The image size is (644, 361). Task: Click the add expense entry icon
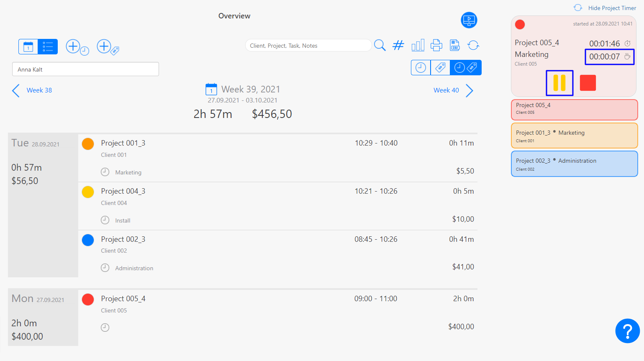[107, 47]
